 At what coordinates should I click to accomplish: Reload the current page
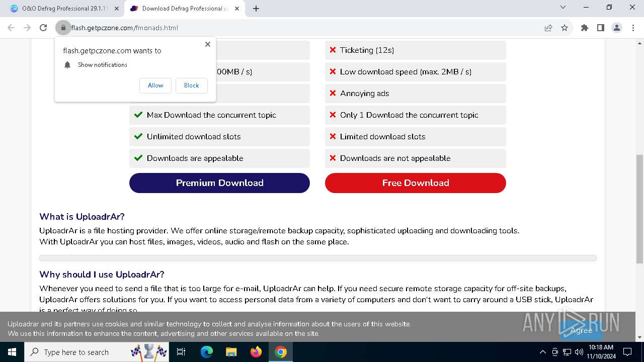click(x=43, y=28)
